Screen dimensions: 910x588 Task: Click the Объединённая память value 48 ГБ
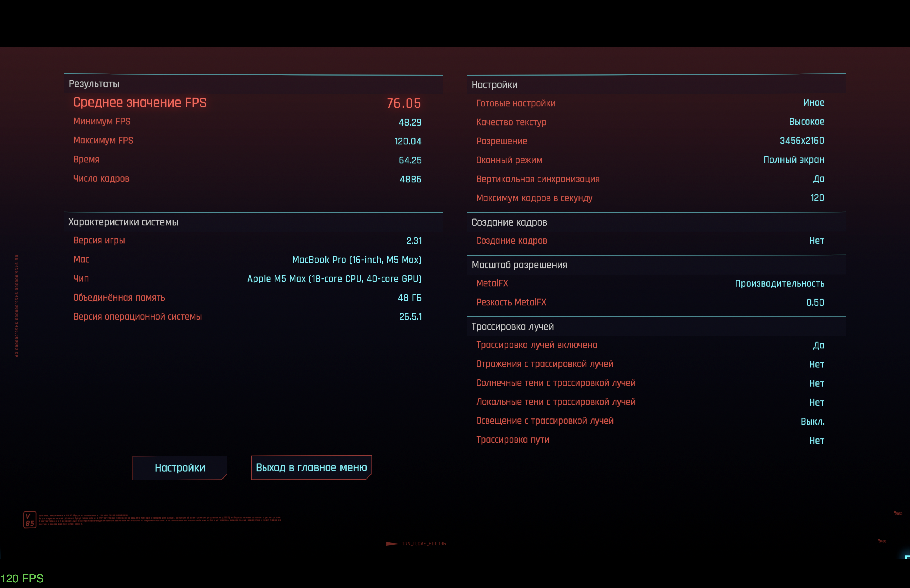point(409,298)
